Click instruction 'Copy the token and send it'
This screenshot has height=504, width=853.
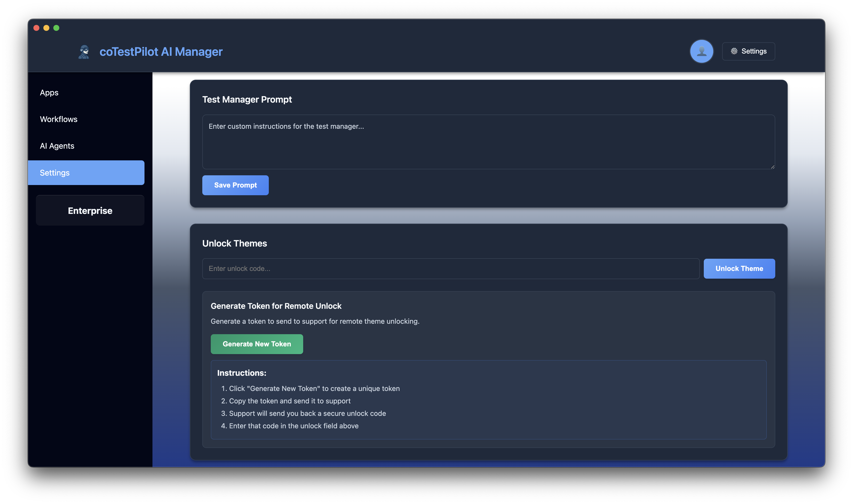pyautogui.click(x=289, y=401)
